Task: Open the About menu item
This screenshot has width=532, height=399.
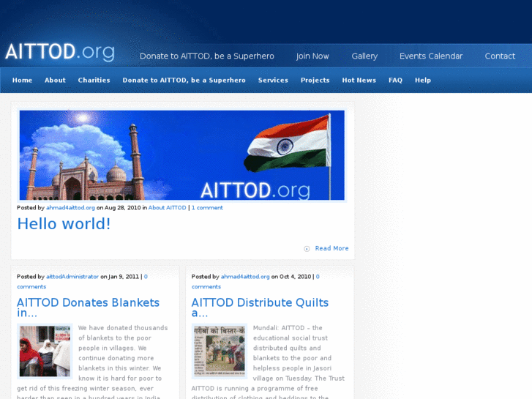Action: pyautogui.click(x=55, y=80)
